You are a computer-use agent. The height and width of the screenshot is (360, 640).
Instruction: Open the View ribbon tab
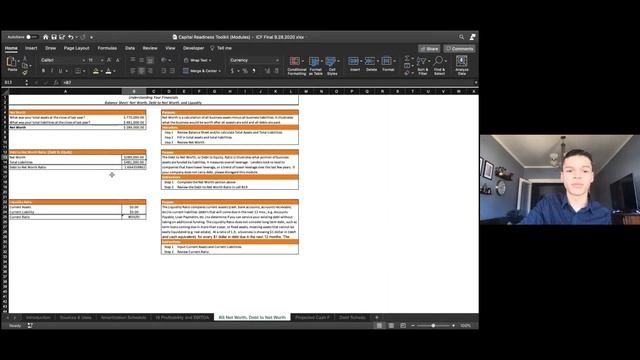pos(170,48)
